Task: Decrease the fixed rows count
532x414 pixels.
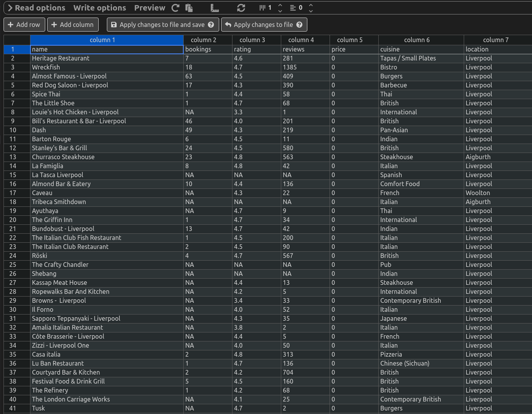Action: pyautogui.click(x=311, y=11)
